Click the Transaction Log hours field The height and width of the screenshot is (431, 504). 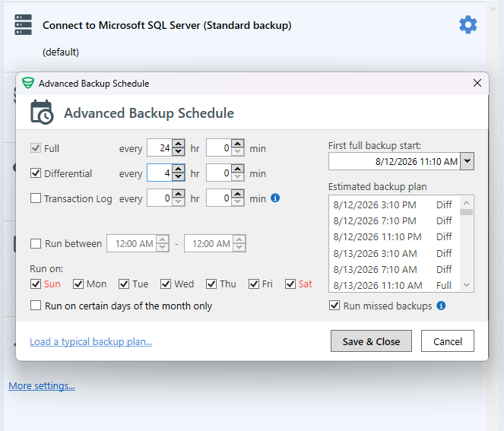click(x=160, y=198)
